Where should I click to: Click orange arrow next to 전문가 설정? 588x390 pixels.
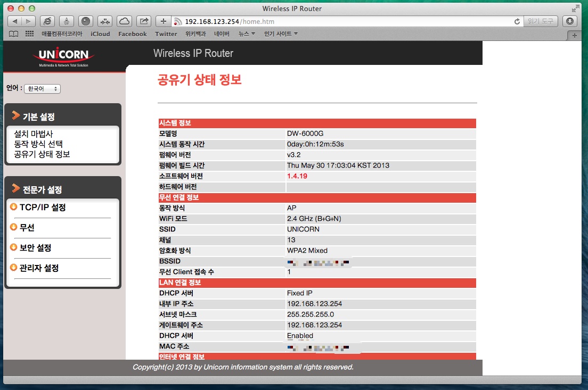(x=15, y=188)
